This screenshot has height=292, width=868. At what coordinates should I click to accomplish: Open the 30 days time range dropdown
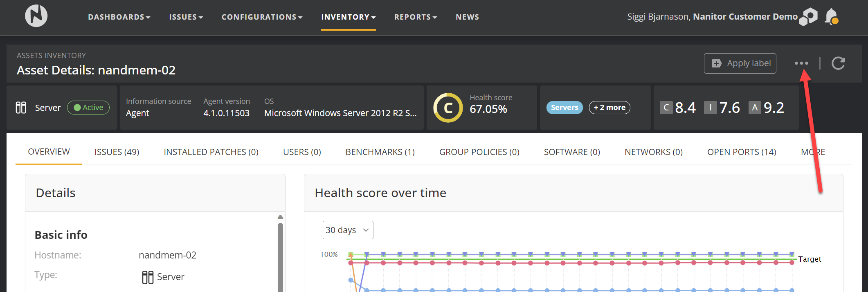pos(348,230)
